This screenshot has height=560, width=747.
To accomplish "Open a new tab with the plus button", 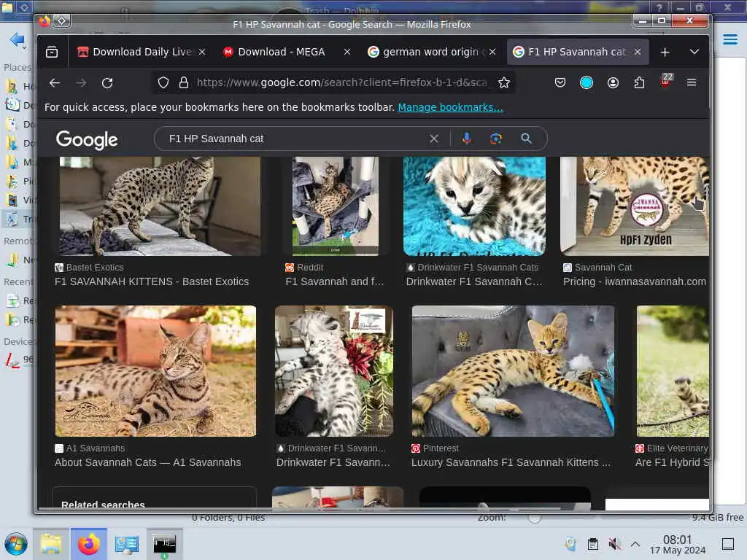I will 665,52.
